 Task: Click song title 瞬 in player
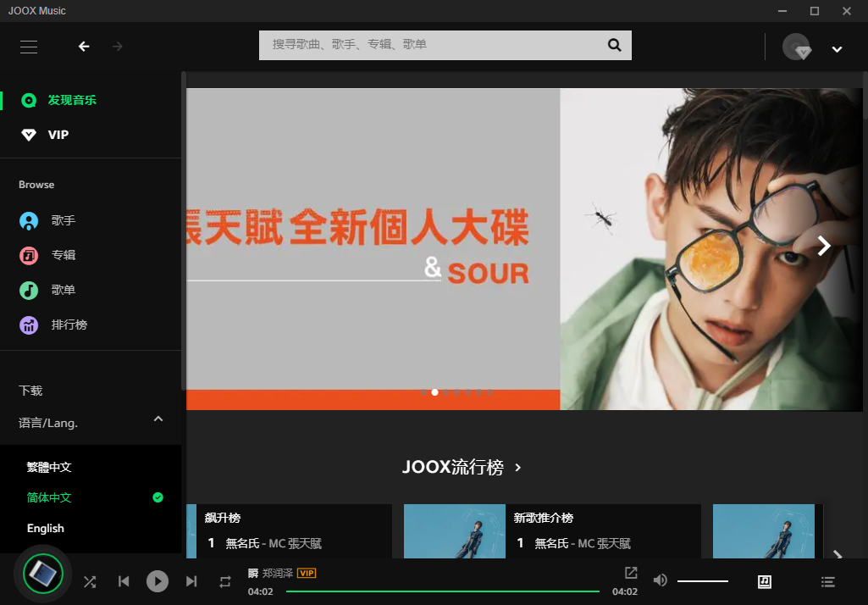pos(253,573)
